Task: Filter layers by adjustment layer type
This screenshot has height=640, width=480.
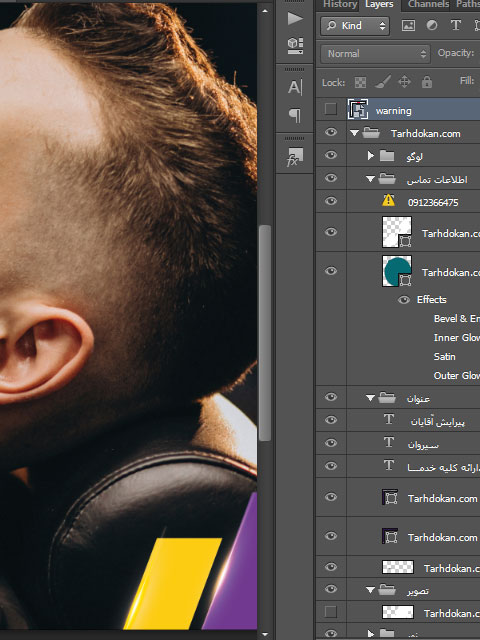Action: pyautogui.click(x=432, y=26)
